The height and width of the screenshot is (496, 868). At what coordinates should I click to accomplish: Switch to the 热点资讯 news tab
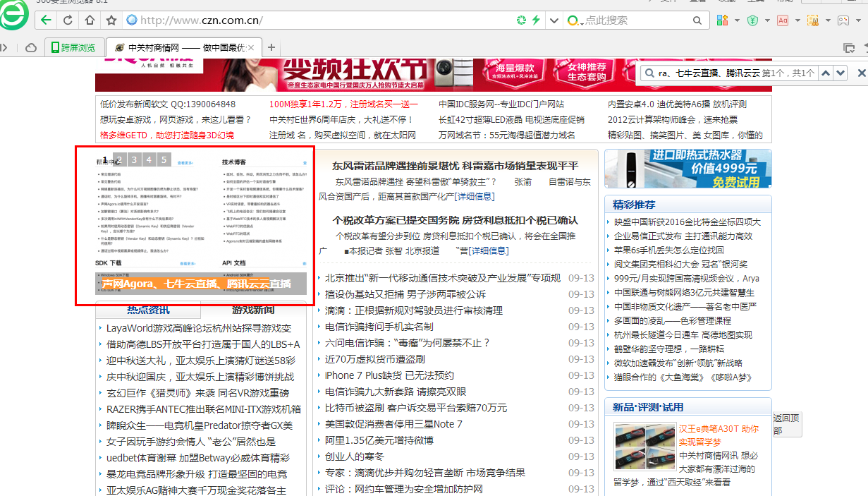coord(148,310)
